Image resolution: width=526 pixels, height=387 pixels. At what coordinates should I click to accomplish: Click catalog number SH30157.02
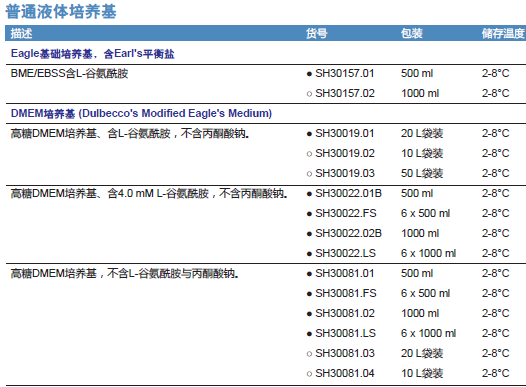[345, 93]
